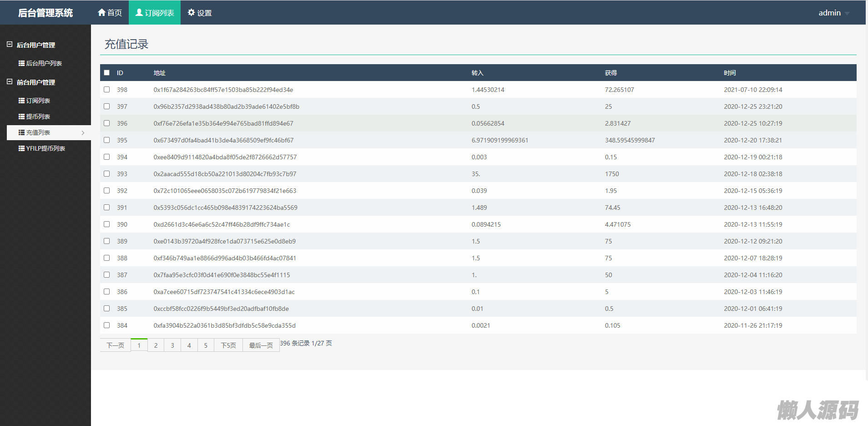Click the home icon in top navigation
The width and height of the screenshot is (868, 426).
[x=101, y=12]
